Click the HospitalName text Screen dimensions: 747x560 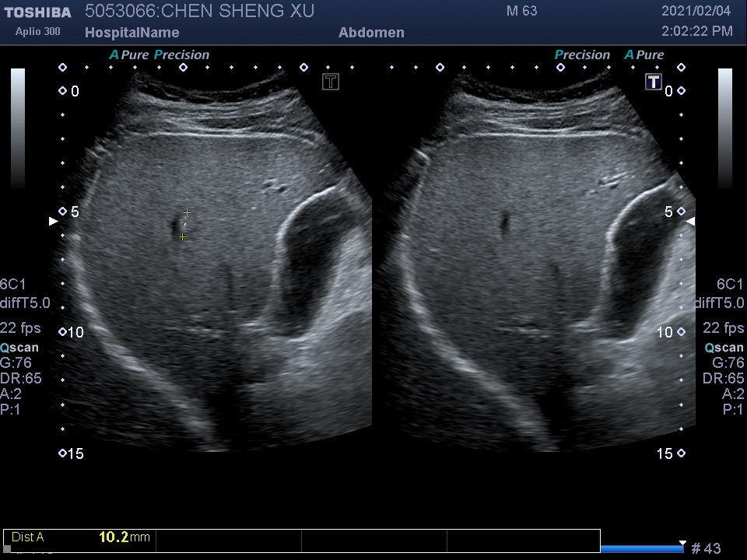(132, 33)
